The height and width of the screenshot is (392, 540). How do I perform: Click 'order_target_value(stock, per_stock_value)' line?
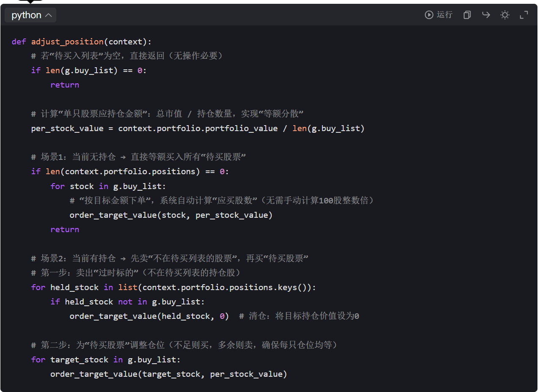click(x=171, y=215)
